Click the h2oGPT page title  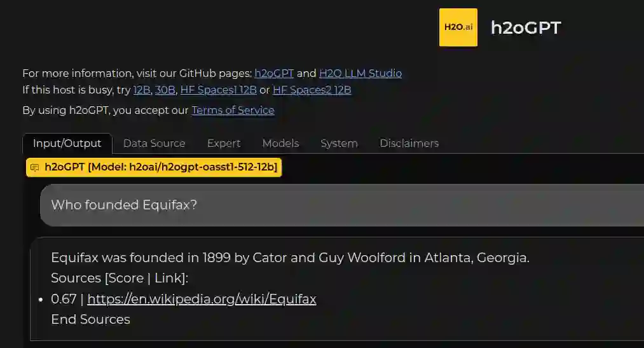(526, 28)
